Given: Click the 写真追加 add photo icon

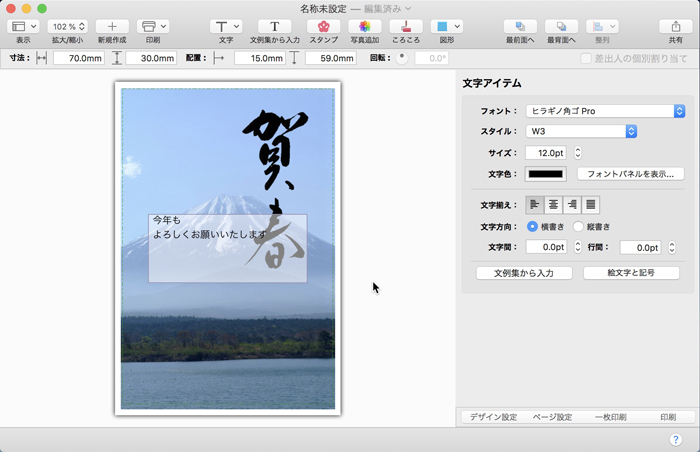Looking at the screenshot, I should pyautogui.click(x=365, y=26).
